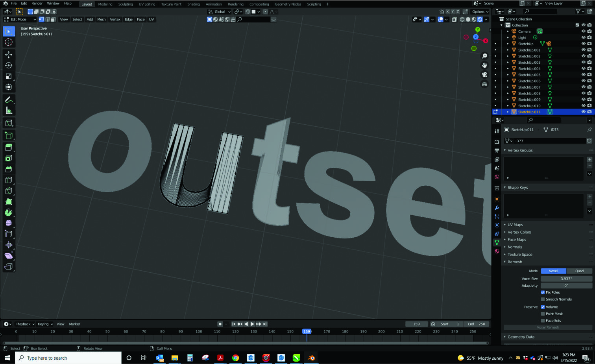Pick the Extrude Region tool

(9, 148)
